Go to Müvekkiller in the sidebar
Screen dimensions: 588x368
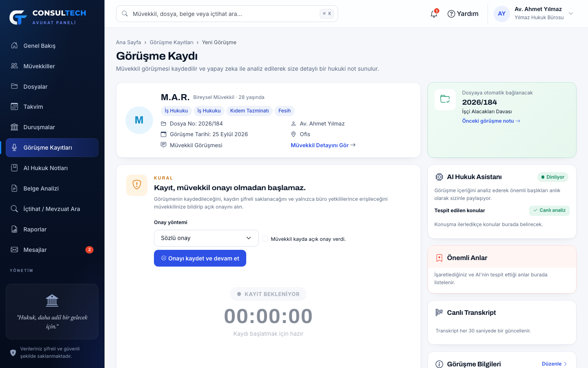click(x=52, y=66)
